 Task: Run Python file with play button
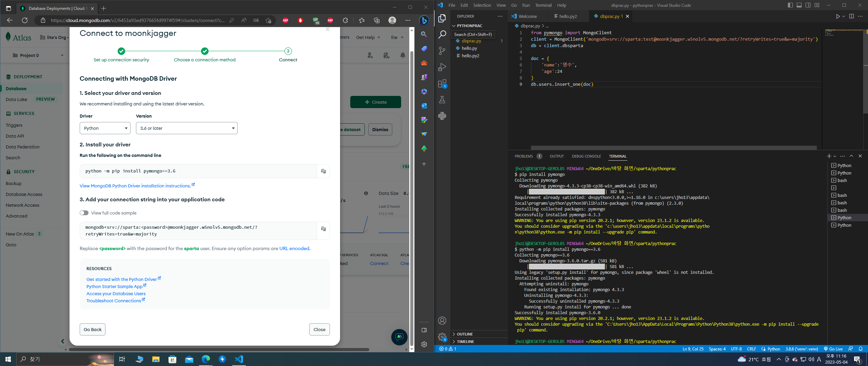[x=837, y=16]
